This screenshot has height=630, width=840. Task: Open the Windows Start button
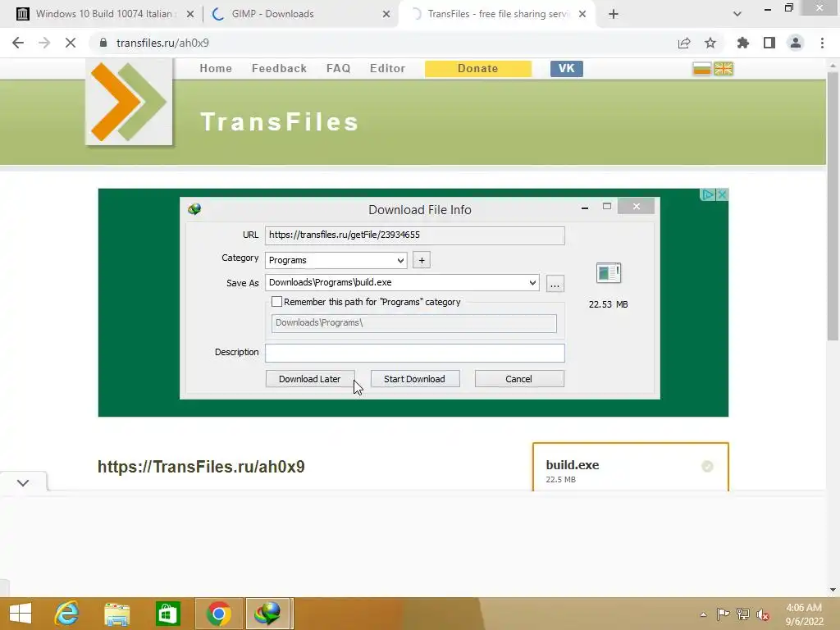(x=21, y=614)
